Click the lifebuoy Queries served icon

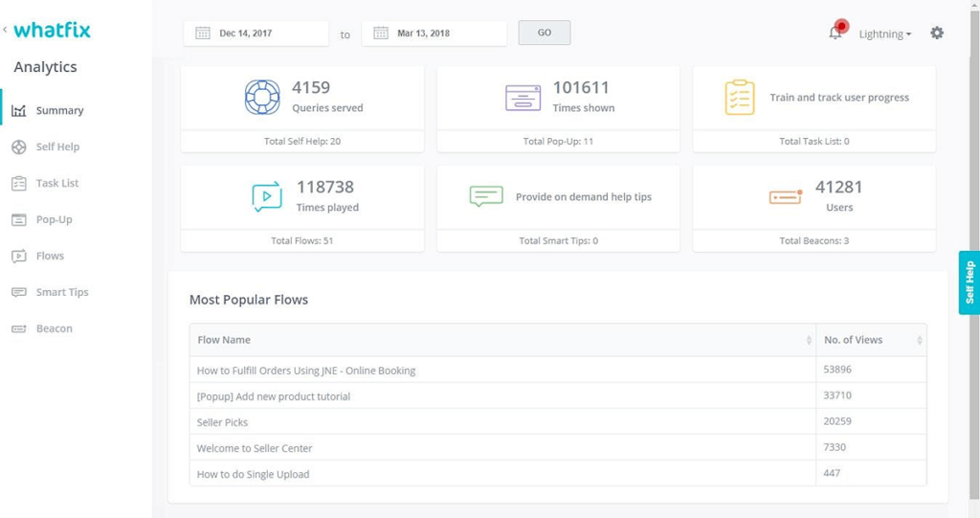[261, 98]
